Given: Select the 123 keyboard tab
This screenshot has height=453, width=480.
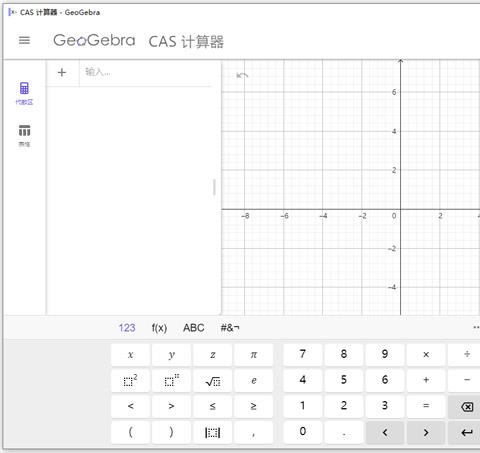Looking at the screenshot, I should coord(127,328).
